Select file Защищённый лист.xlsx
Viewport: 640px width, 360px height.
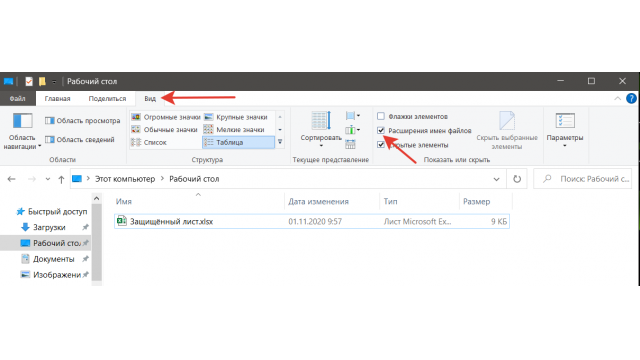(x=312, y=222)
